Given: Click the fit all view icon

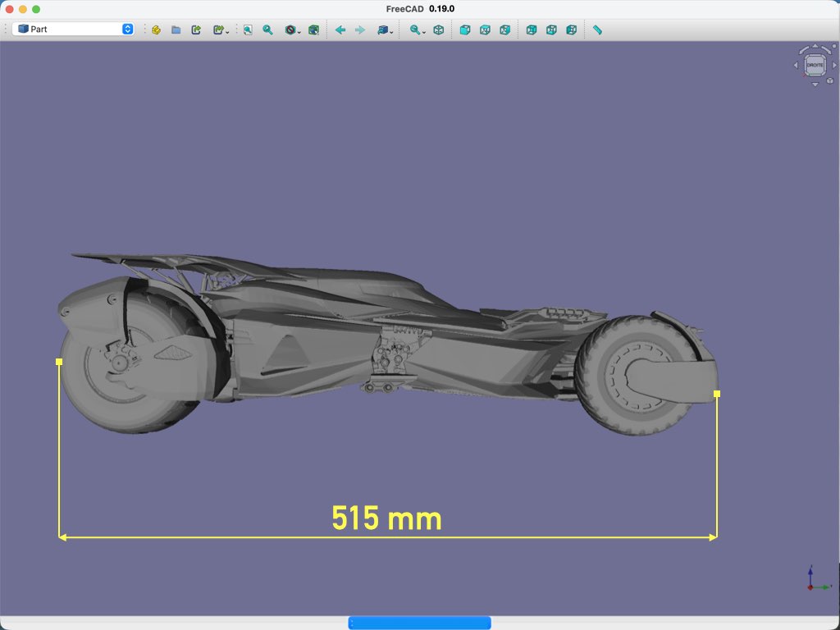Looking at the screenshot, I should (248, 30).
